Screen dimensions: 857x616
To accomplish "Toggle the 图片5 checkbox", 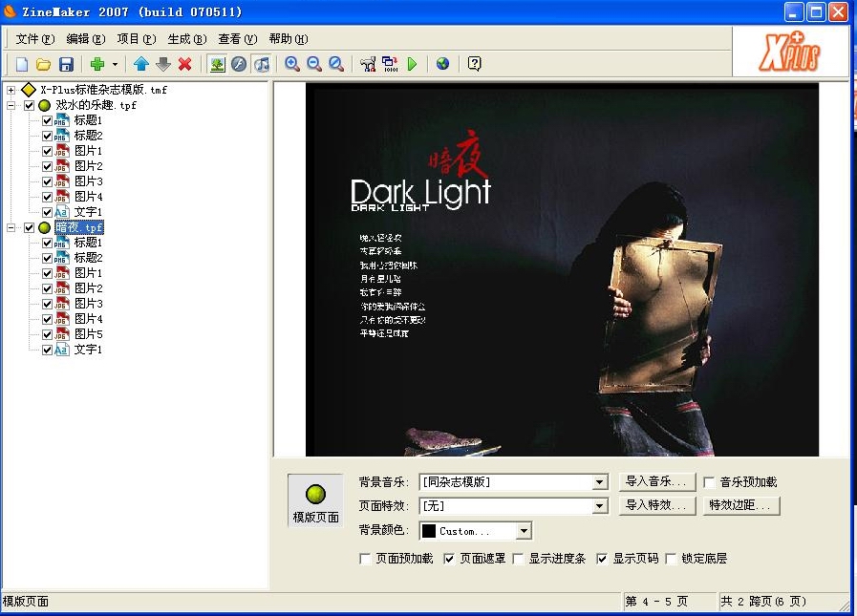I will (x=47, y=334).
